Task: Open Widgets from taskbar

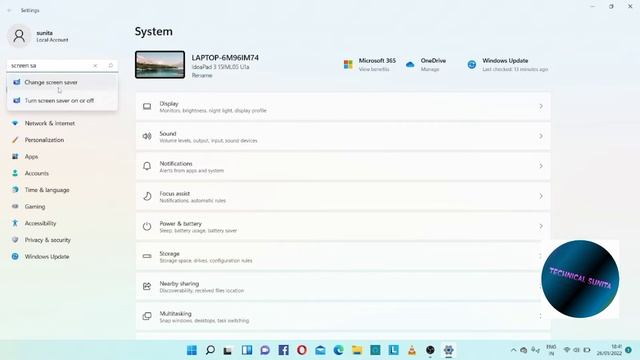Action: coord(247,350)
